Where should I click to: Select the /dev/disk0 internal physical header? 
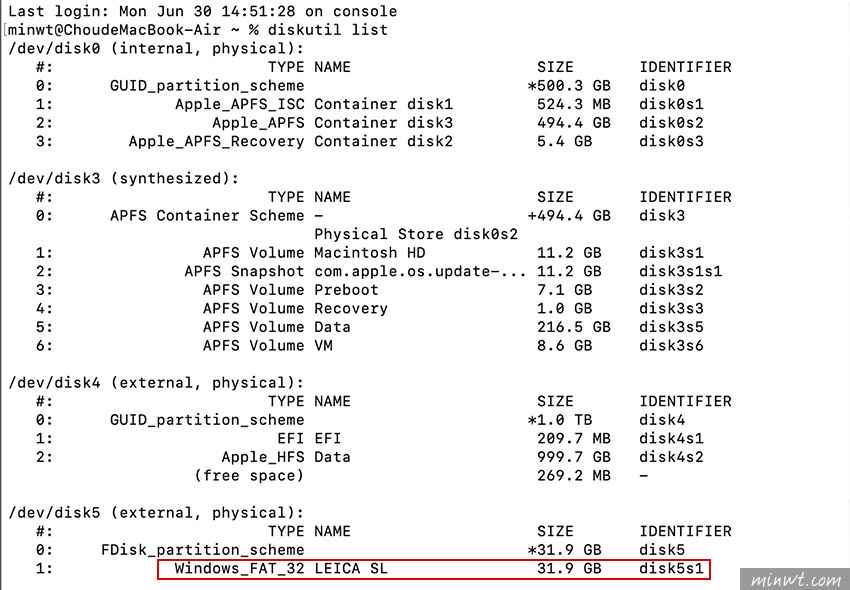pyautogui.click(x=156, y=48)
